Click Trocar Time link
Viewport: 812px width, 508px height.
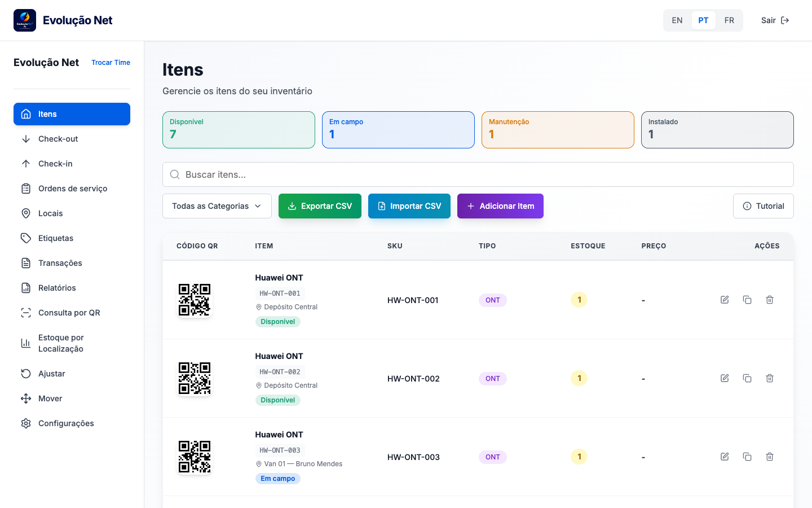tap(111, 63)
